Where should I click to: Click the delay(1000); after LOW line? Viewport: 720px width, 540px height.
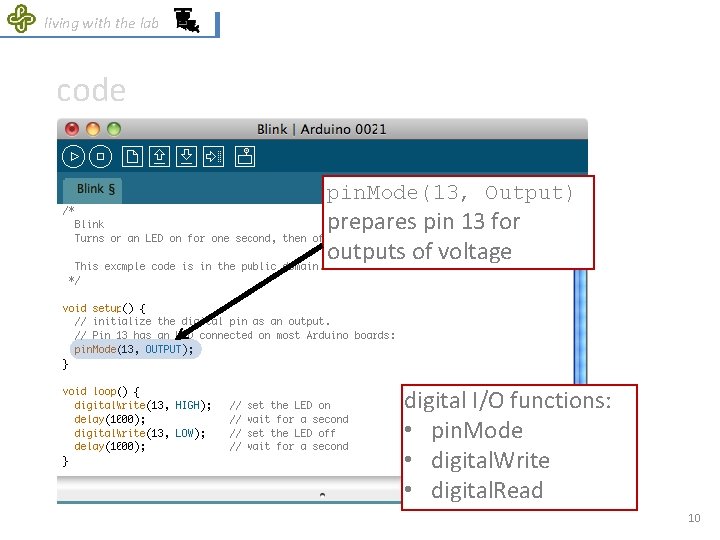(x=109, y=447)
